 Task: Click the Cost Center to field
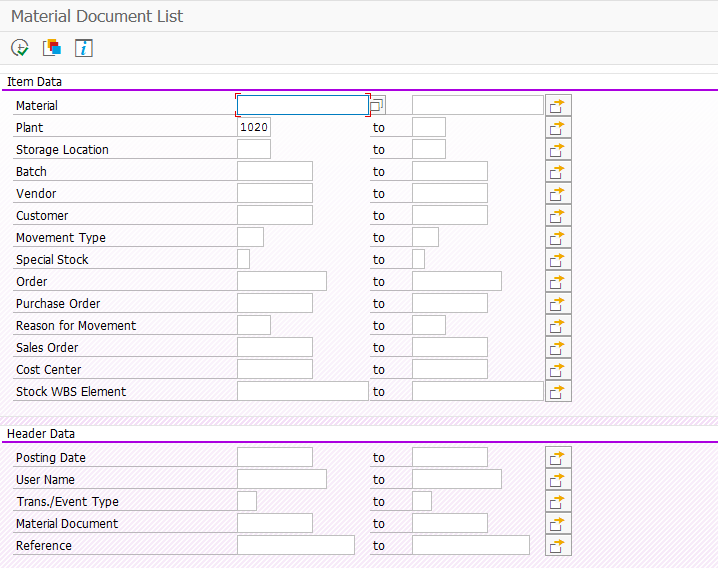pos(450,369)
